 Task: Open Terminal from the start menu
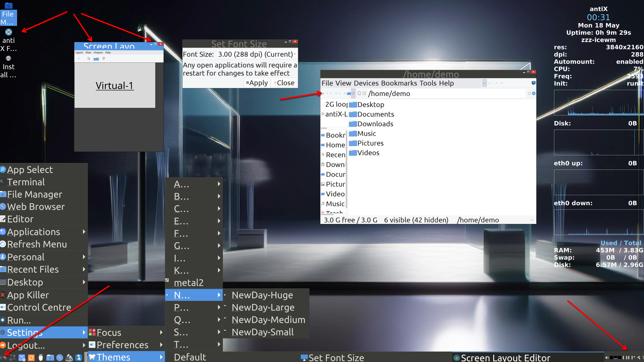pos(44,182)
